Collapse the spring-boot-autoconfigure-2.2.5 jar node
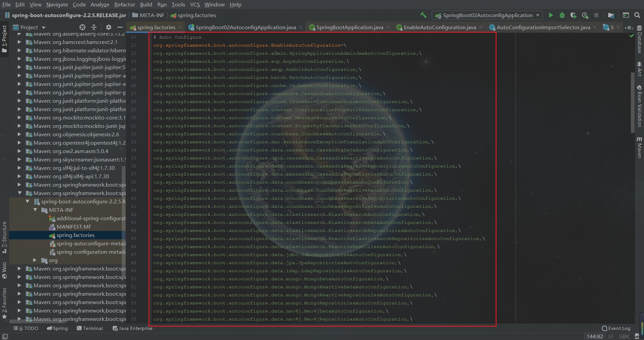 28,201
